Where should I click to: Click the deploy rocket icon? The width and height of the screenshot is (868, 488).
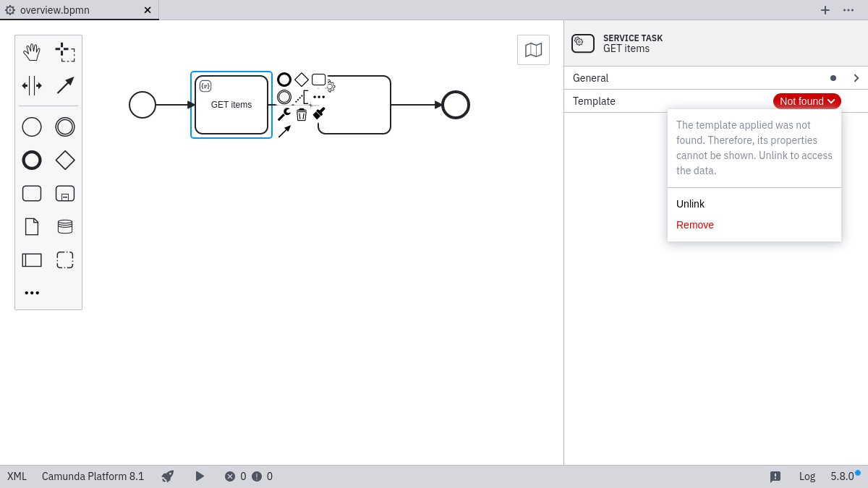point(168,476)
